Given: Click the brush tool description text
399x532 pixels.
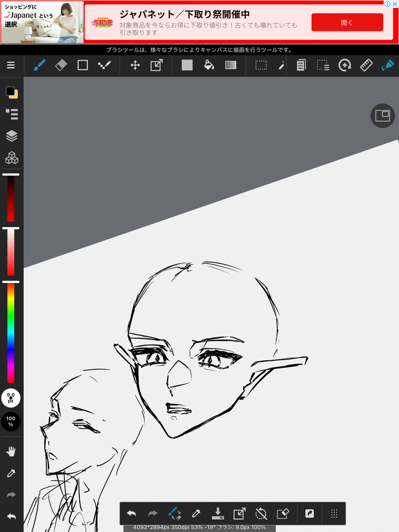Looking at the screenshot, I should (199, 50).
